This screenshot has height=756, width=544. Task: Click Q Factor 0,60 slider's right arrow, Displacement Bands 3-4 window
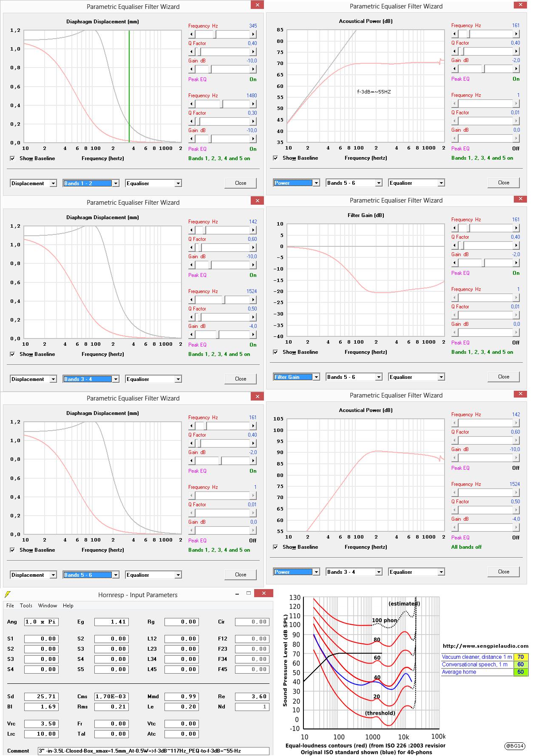click(253, 248)
